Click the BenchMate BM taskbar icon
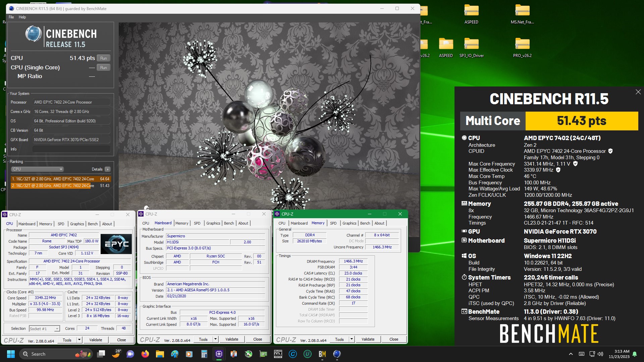This screenshot has height=362, width=644. [322, 354]
